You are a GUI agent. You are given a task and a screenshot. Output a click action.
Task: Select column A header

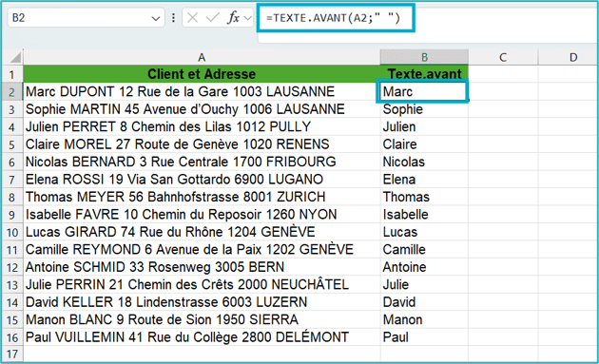coord(202,57)
